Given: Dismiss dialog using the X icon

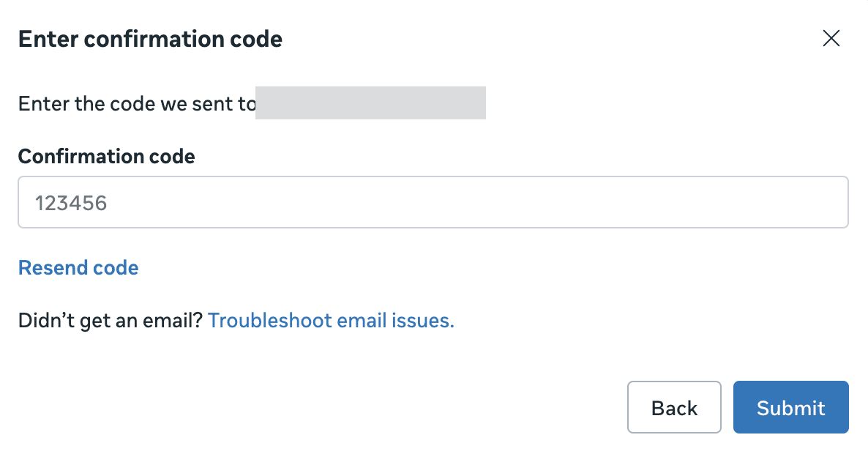Looking at the screenshot, I should click(x=831, y=39).
